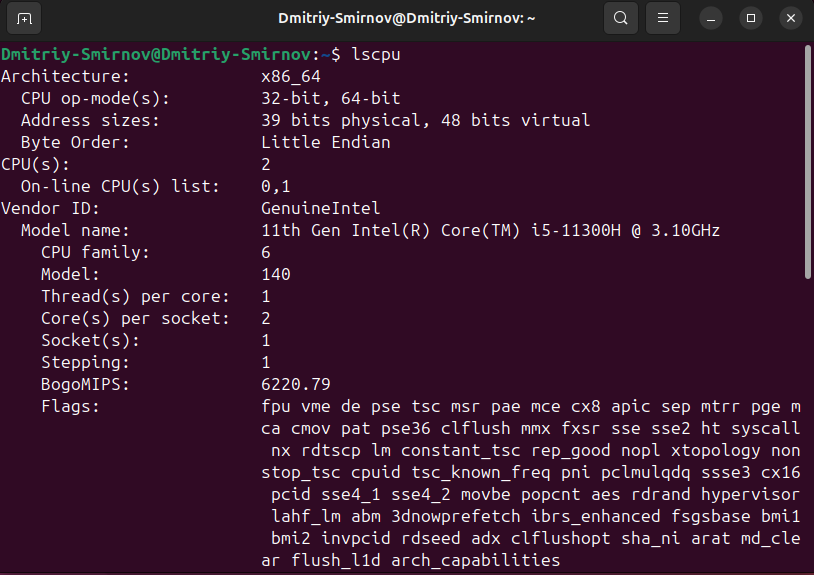This screenshot has height=575, width=814.
Task: Click the Model: label
Action: coord(70,274)
